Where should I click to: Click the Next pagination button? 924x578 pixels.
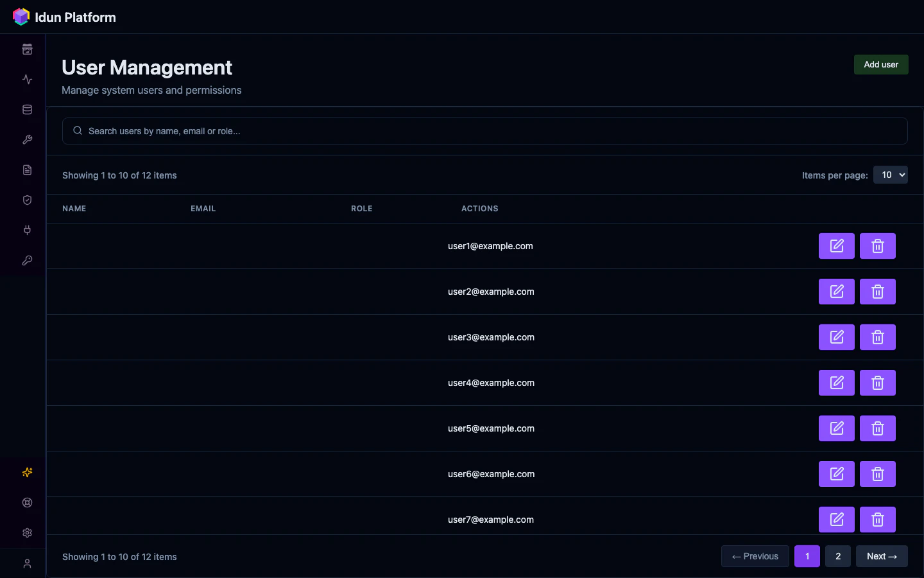(x=882, y=556)
